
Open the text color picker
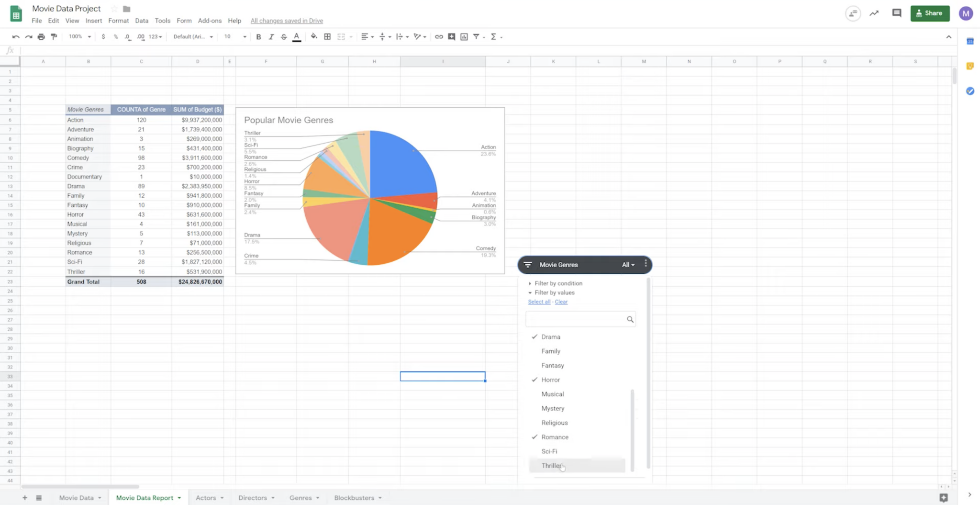pyautogui.click(x=297, y=36)
